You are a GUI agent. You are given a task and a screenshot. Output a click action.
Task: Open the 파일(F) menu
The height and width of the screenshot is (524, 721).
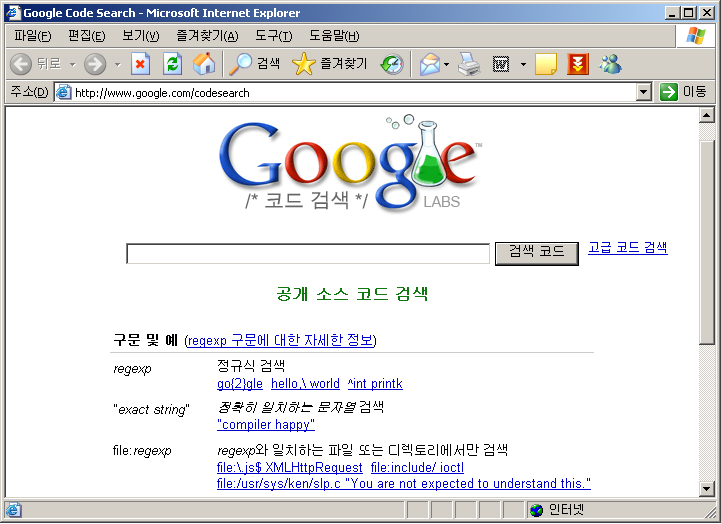[x=33, y=36]
